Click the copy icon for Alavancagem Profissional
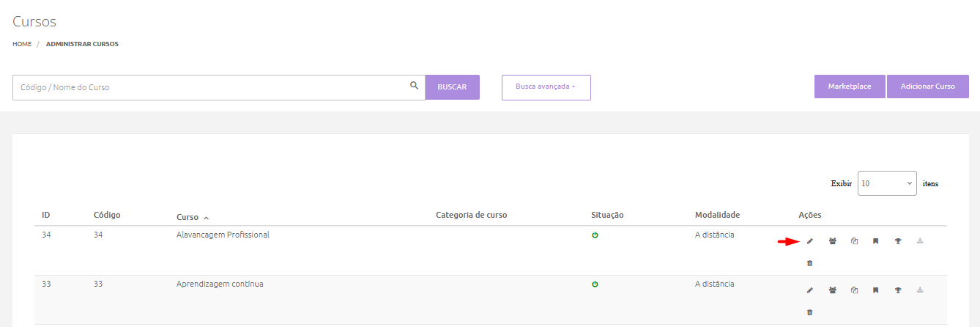This screenshot has width=980, height=327. click(854, 241)
